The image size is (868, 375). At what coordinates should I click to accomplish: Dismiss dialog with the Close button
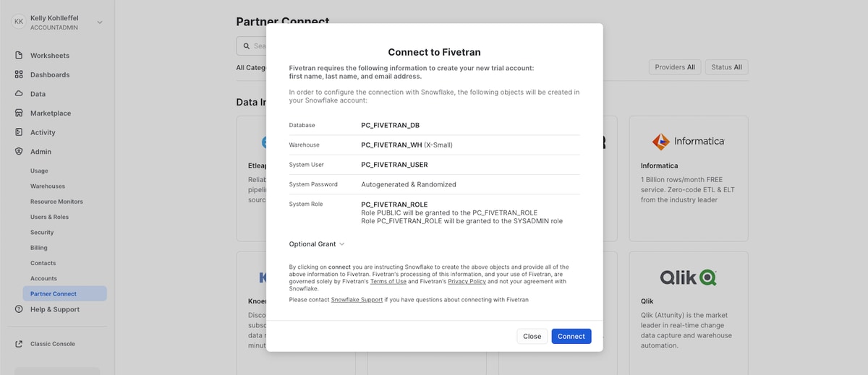[x=532, y=336]
